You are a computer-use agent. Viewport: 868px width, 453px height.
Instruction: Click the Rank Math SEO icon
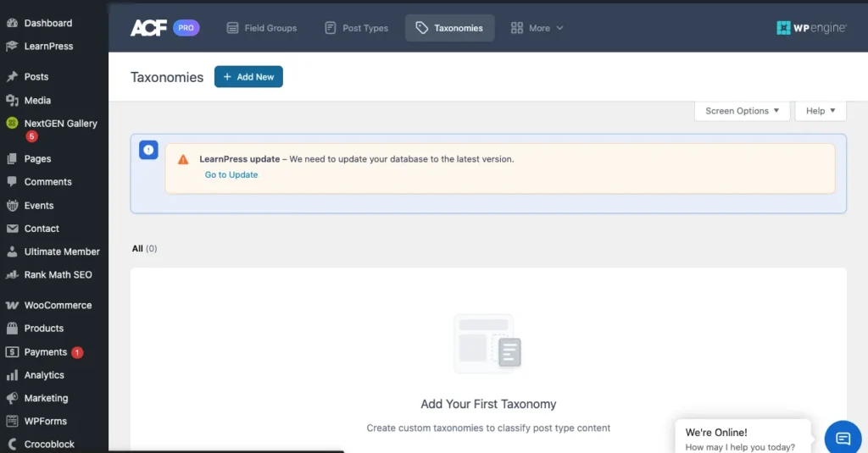pyautogui.click(x=12, y=275)
